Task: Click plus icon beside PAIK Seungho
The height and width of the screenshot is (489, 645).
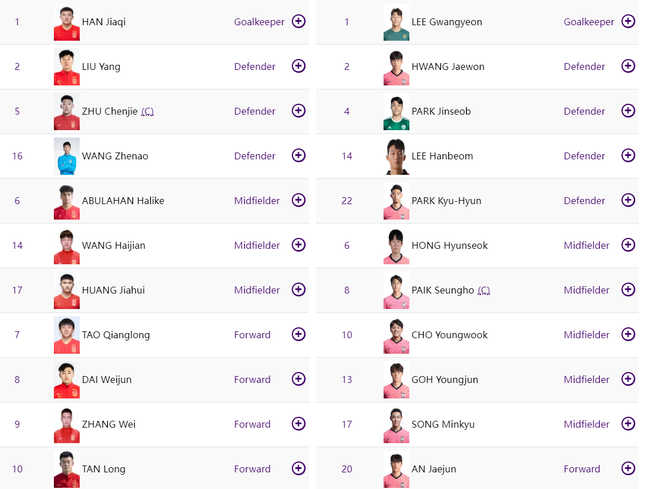Action: click(x=628, y=290)
